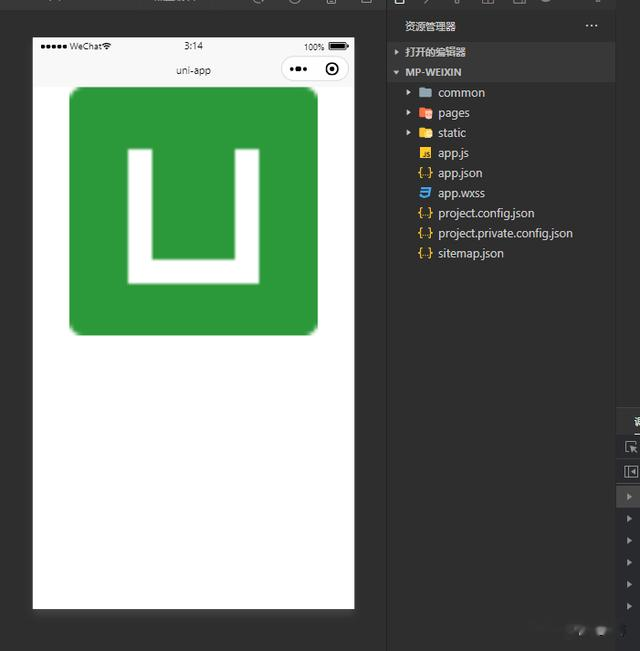Open the simulator capsule menu dots

[x=298, y=69]
